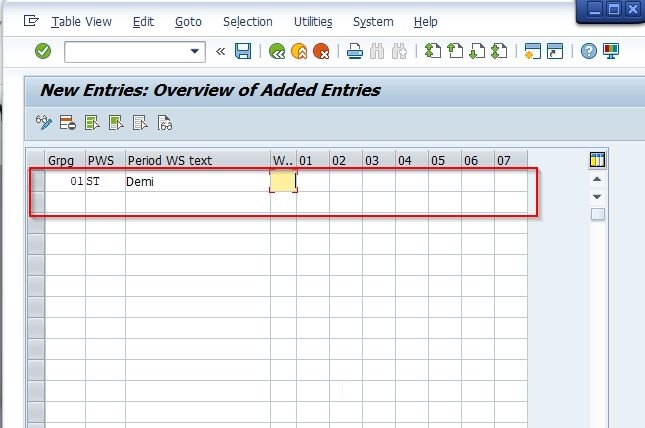Go to the last page icon
The width and height of the screenshot is (645, 428).
tap(499, 51)
